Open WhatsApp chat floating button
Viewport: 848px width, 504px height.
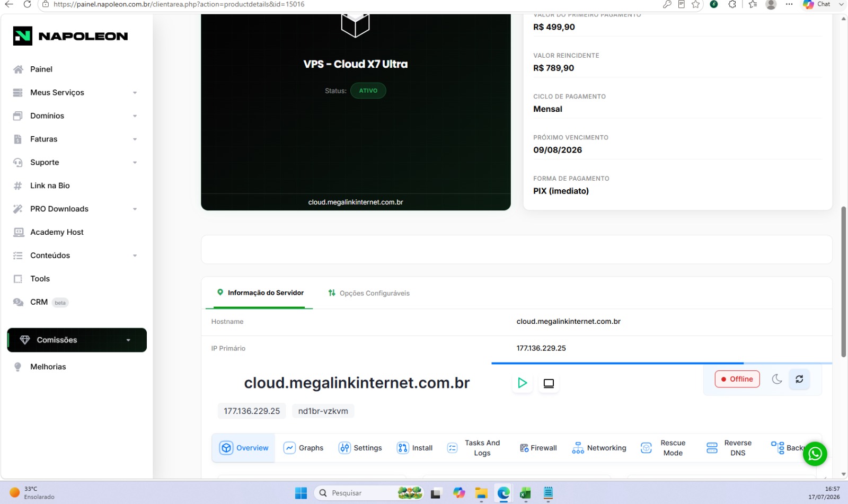point(815,454)
